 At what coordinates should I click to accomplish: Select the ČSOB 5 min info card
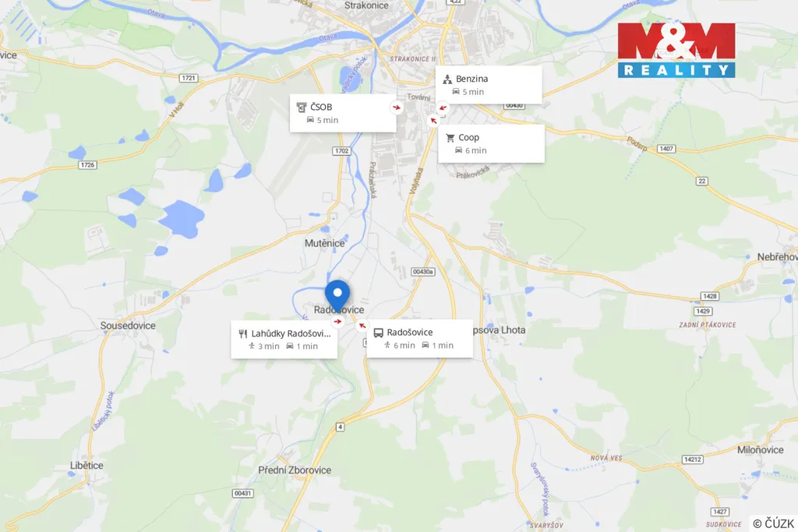point(343,113)
